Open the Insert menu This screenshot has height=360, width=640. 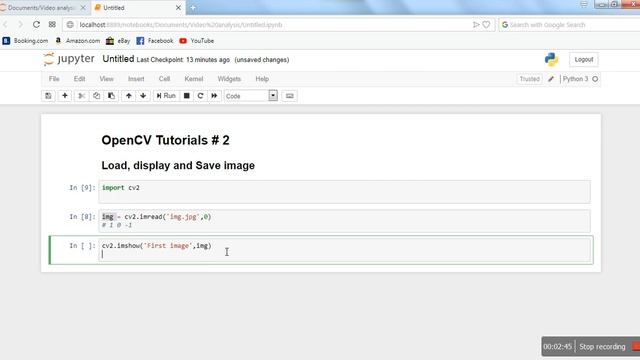coord(136,79)
